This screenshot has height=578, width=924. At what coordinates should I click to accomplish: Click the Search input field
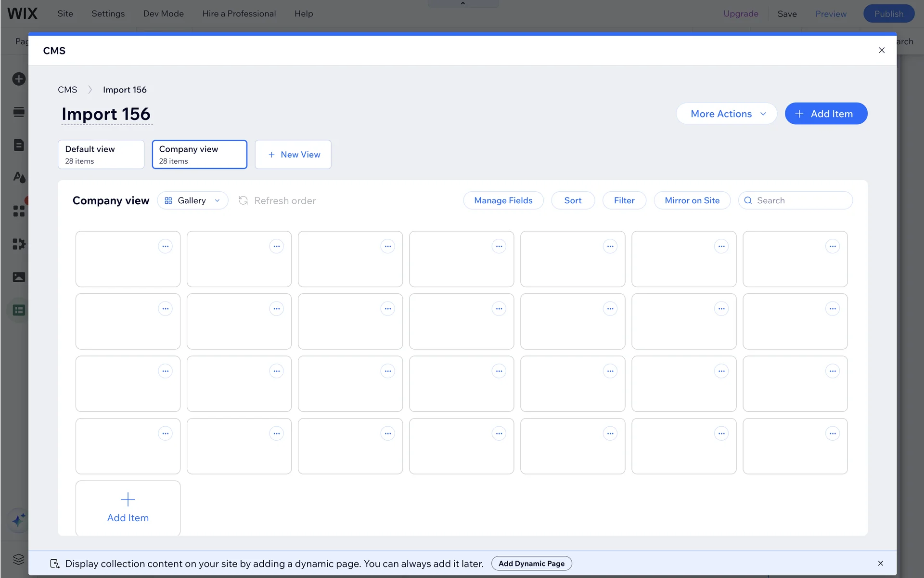coord(801,200)
